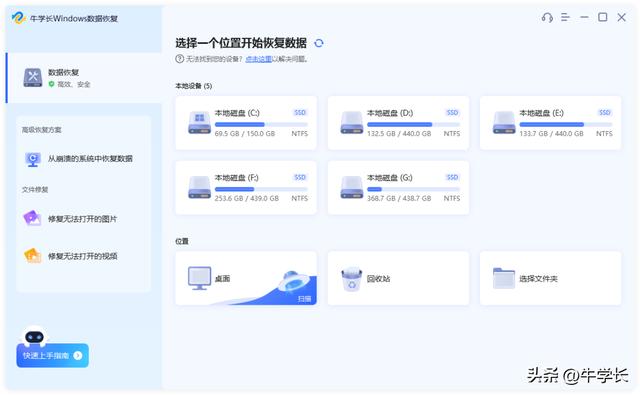Click the 点击这里 help link

click(258, 59)
